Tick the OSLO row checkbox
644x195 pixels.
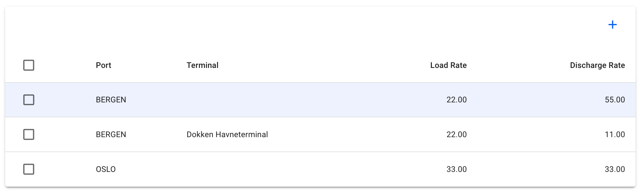[x=29, y=169]
